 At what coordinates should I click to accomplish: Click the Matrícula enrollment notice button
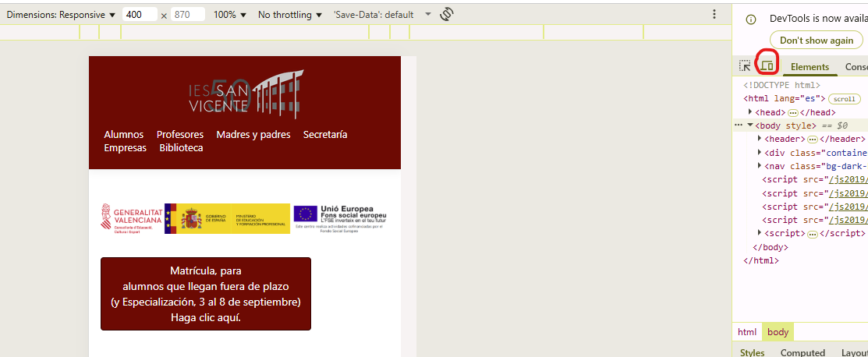click(206, 294)
